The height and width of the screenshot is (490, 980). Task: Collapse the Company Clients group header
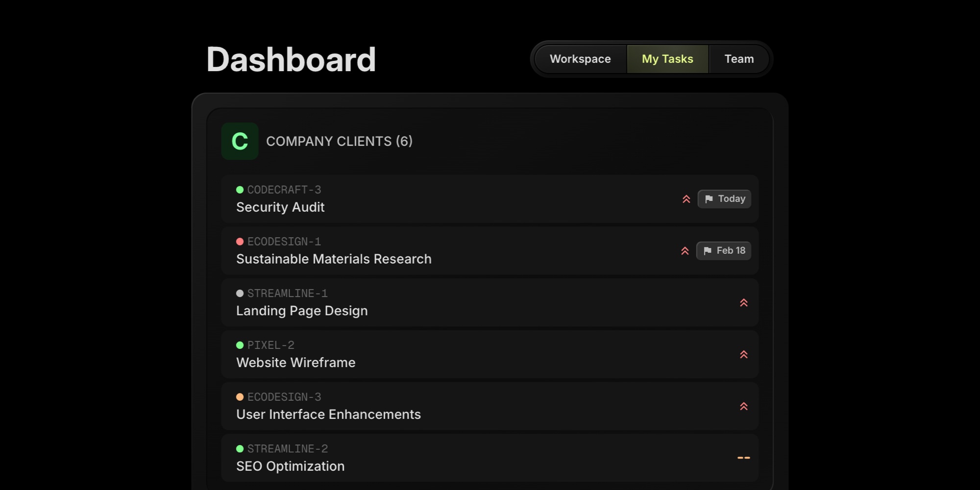tap(339, 141)
